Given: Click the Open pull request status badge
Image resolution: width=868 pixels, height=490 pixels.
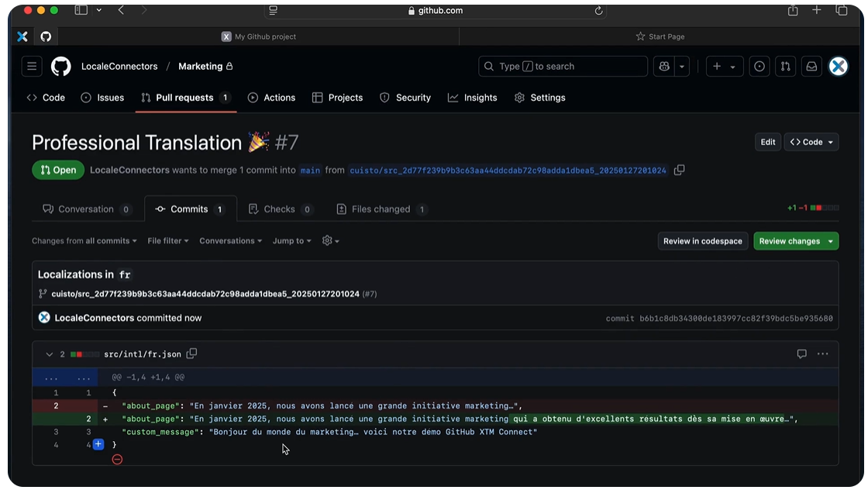Looking at the screenshot, I should click(58, 170).
